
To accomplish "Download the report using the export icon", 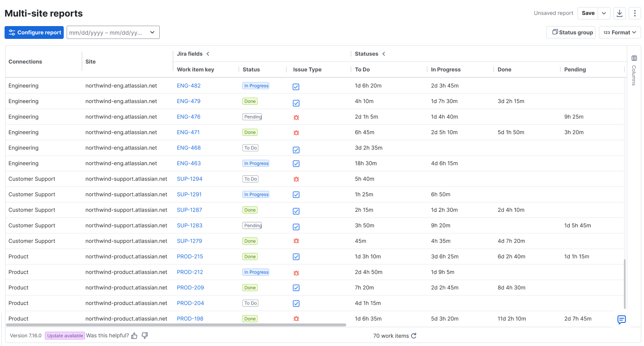I will [x=619, y=13].
